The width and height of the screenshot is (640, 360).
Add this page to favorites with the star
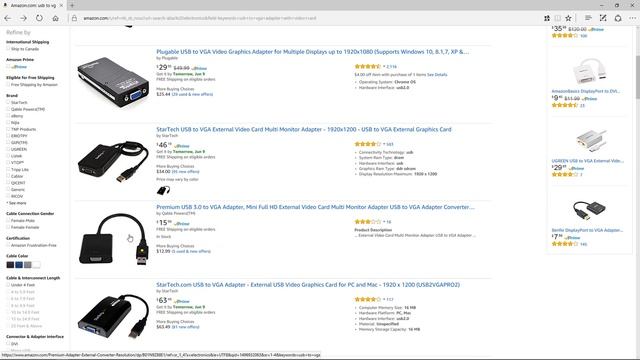pos(568,18)
